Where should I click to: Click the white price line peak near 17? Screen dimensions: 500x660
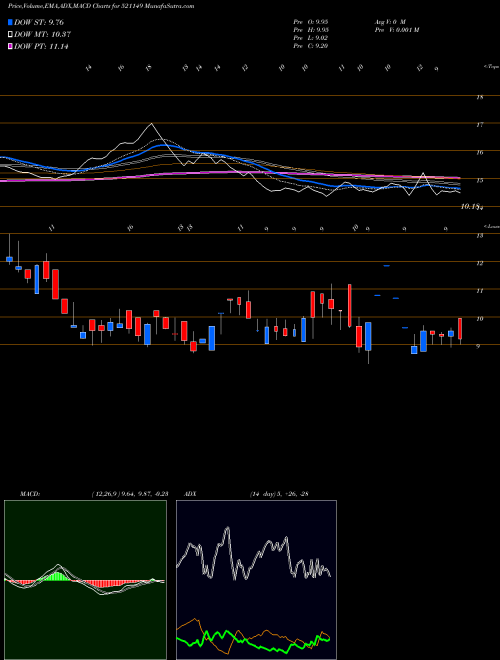(x=152, y=124)
